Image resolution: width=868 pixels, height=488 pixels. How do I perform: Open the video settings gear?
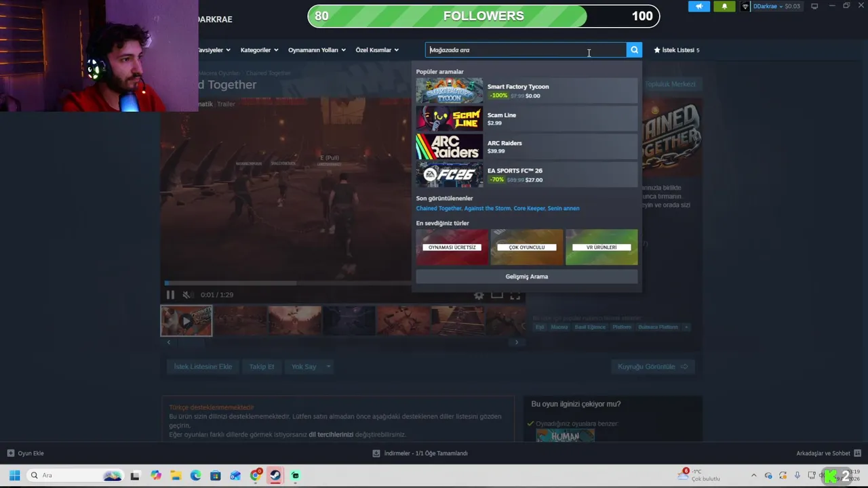click(x=479, y=295)
